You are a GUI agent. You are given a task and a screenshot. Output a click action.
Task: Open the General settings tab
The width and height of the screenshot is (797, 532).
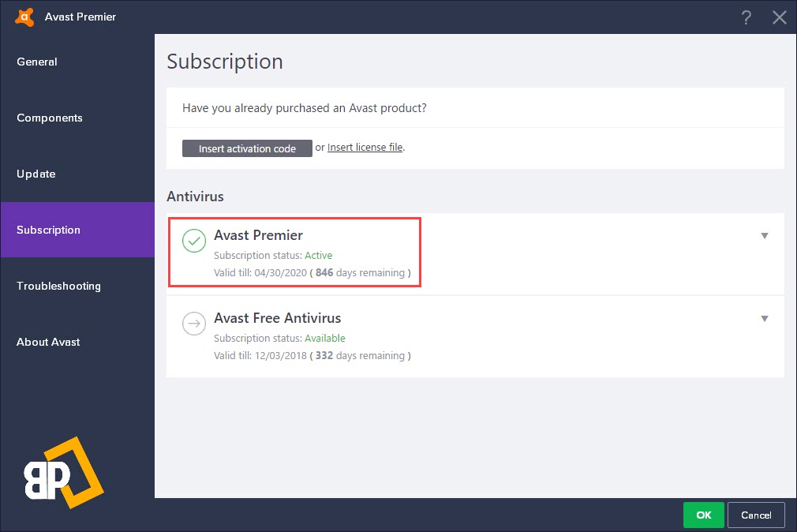pyautogui.click(x=37, y=62)
